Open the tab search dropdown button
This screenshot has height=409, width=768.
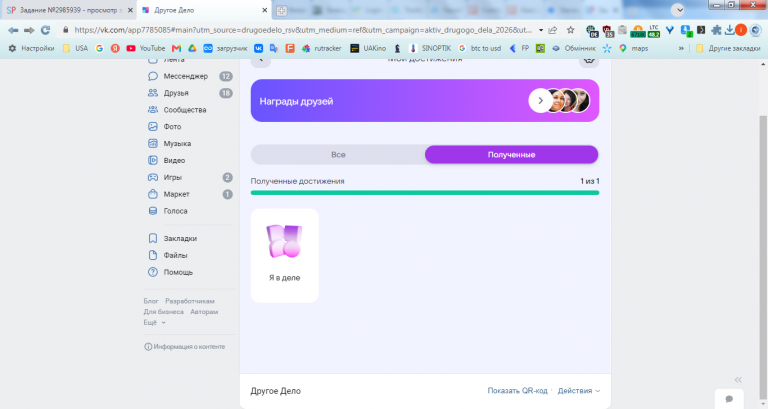678,10
